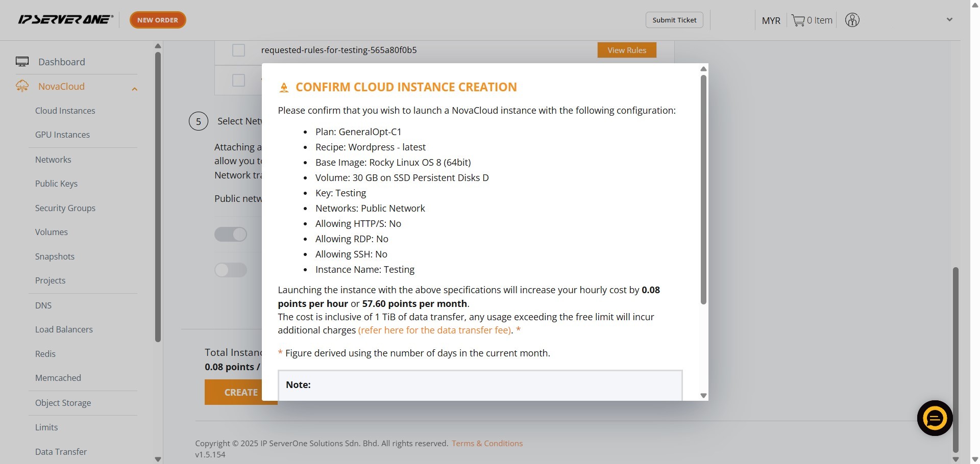The image size is (980, 464).
Task: Toggle the enabled public network switch
Action: point(231,234)
